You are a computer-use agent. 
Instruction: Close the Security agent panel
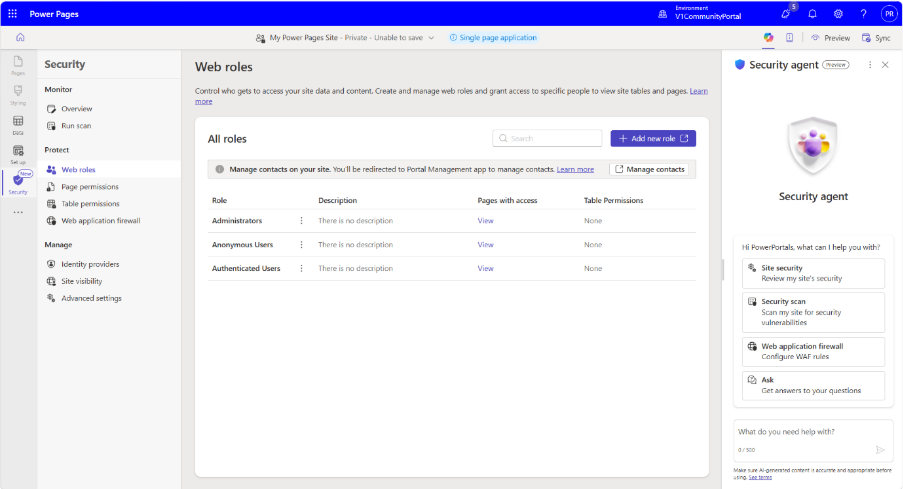point(885,65)
